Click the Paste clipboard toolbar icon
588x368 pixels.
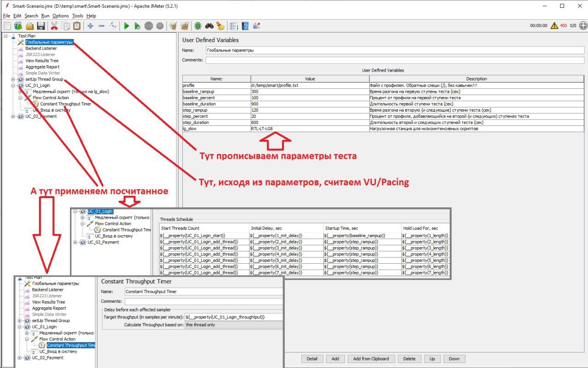[77, 26]
